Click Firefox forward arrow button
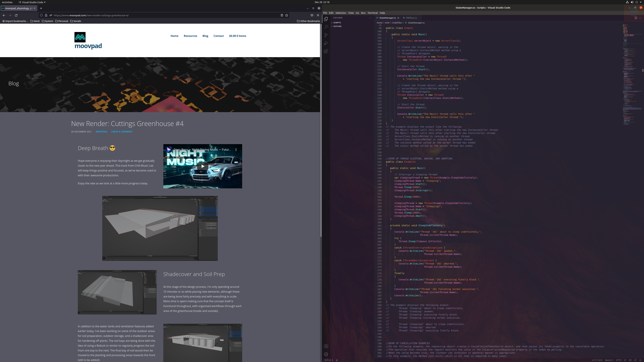This screenshot has width=644, height=362. pos(10,15)
